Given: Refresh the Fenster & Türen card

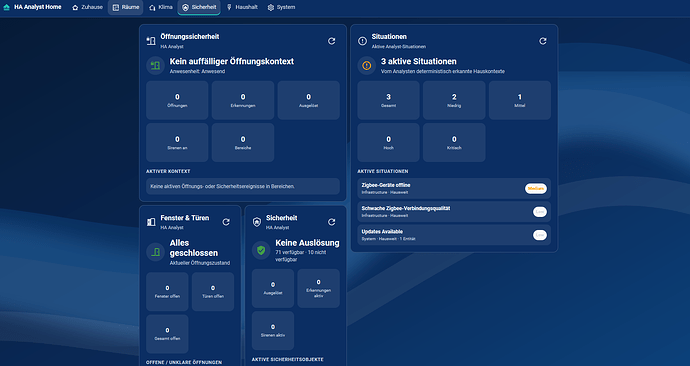Looking at the screenshot, I should tap(226, 222).
